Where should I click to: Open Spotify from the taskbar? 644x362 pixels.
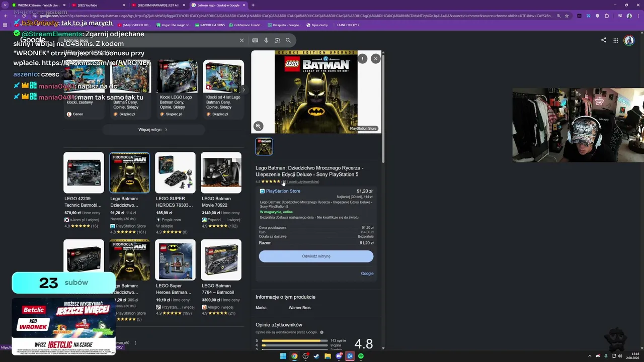click(x=361, y=356)
